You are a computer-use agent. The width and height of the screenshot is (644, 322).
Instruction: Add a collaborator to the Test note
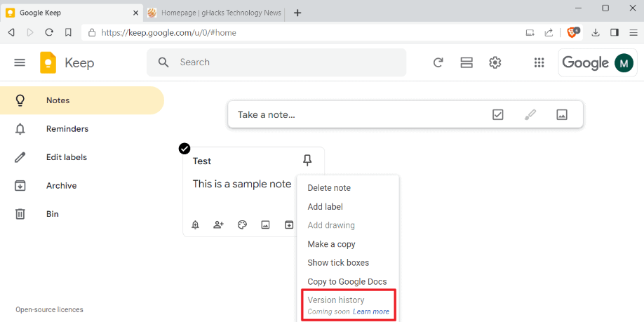point(218,224)
